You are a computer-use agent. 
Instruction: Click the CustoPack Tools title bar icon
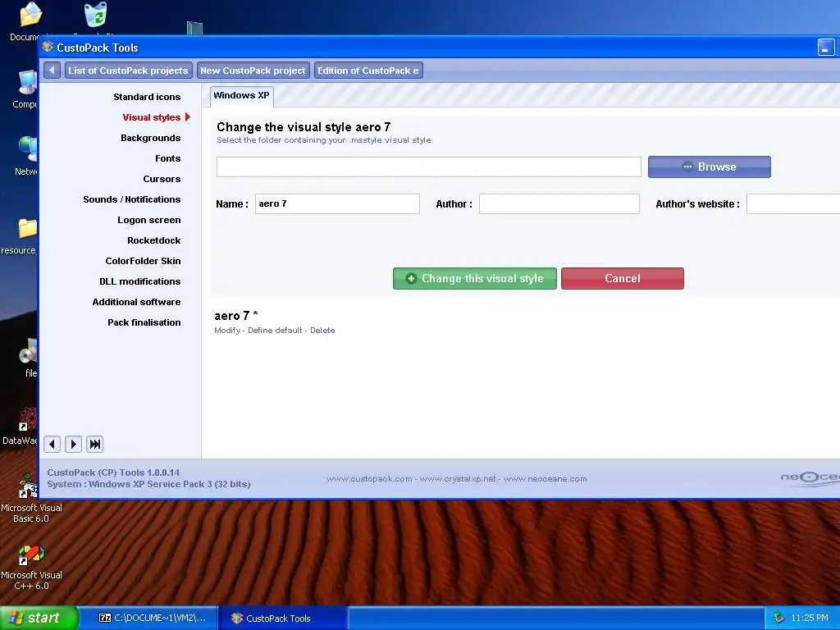(x=48, y=47)
